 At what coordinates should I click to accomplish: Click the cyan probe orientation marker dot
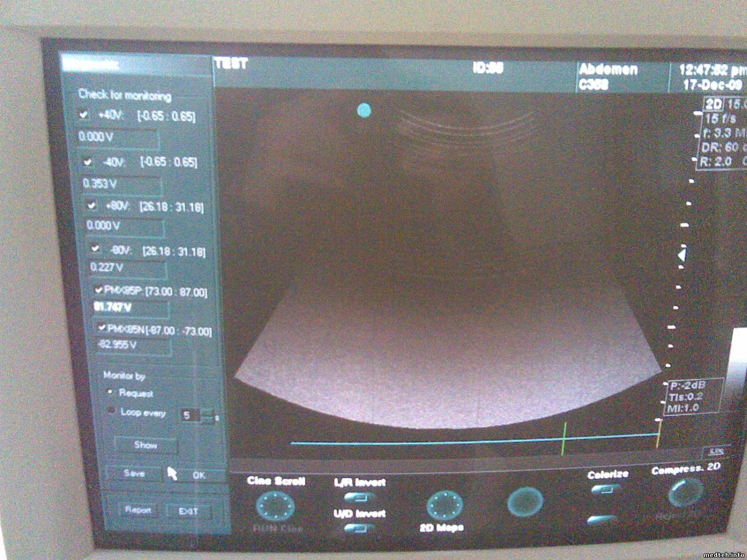pyautogui.click(x=364, y=111)
